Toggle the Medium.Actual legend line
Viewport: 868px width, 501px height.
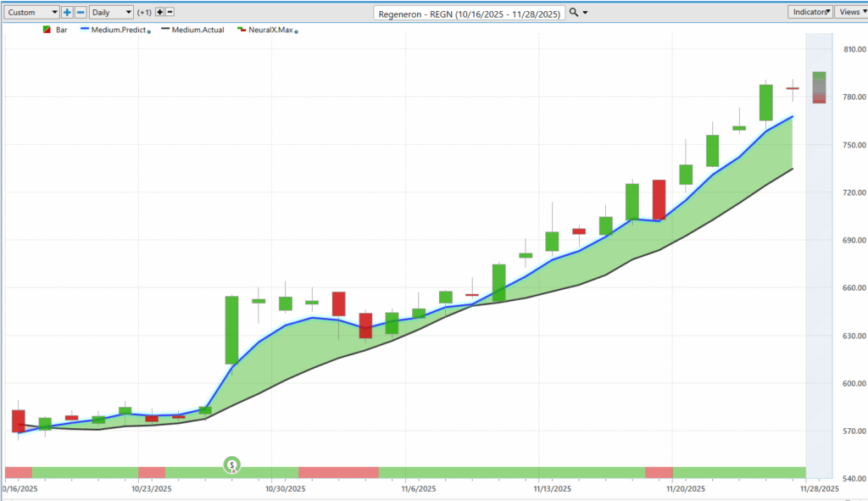pyautogui.click(x=164, y=30)
